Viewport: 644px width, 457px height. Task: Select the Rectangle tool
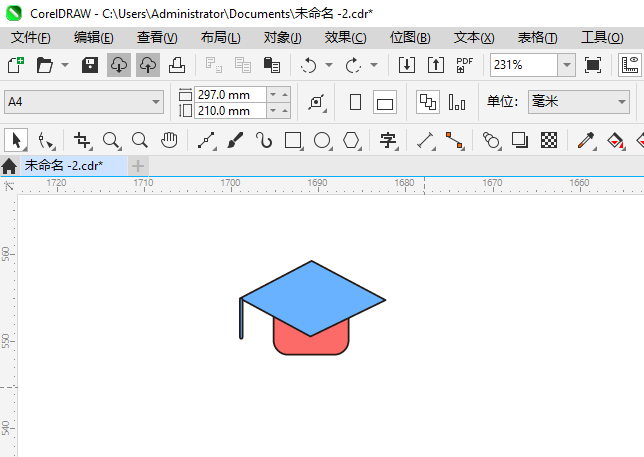pos(293,140)
